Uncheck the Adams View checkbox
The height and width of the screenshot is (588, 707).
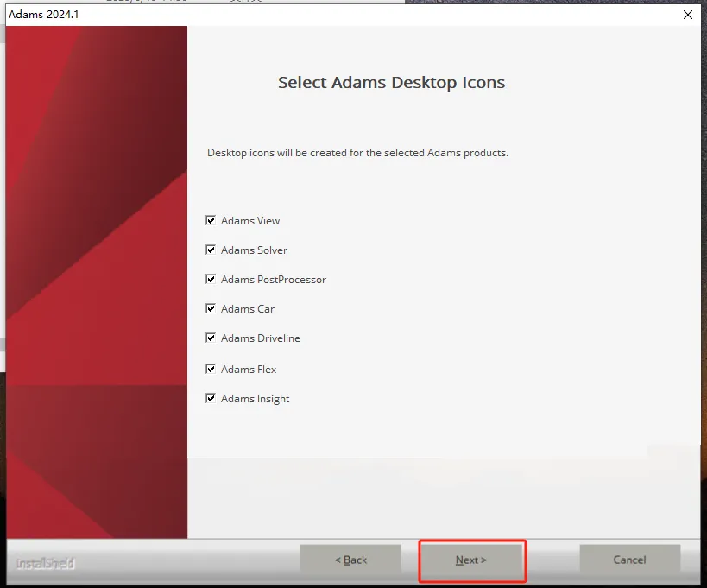pyautogui.click(x=211, y=220)
